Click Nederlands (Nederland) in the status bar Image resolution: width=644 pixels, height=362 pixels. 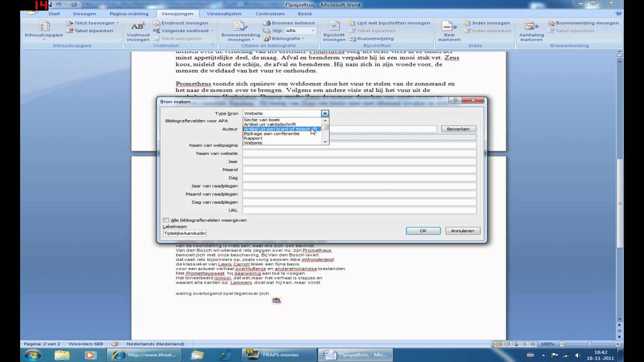click(155, 344)
